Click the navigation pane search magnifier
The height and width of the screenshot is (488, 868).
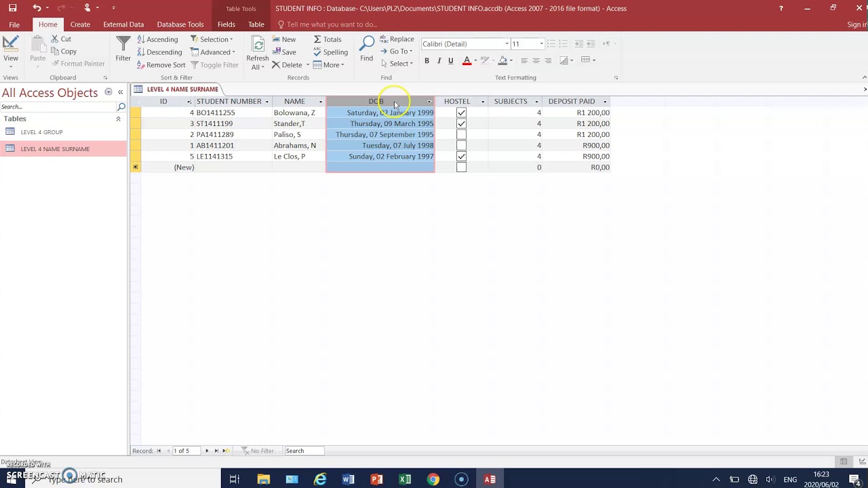pyautogui.click(x=121, y=107)
